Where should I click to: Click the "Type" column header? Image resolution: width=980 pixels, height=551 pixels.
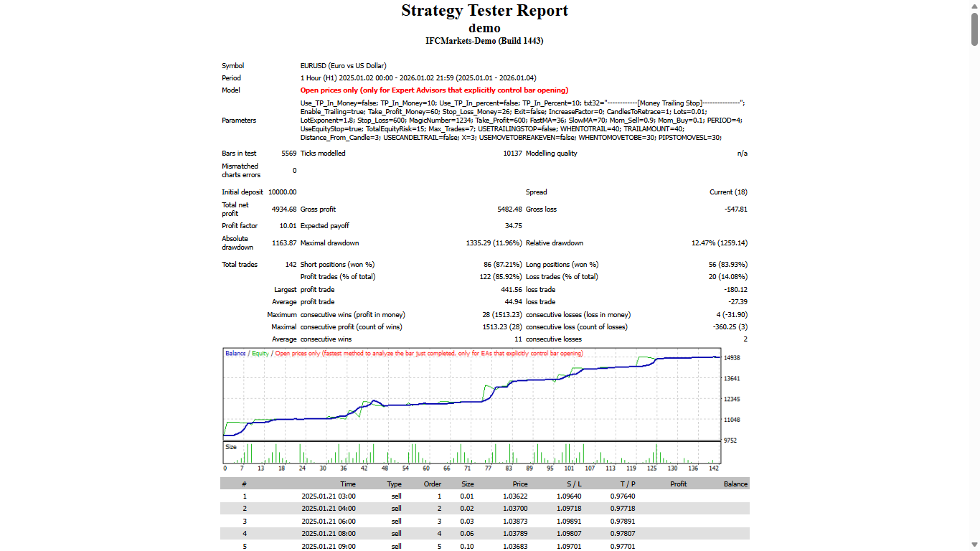pos(394,484)
